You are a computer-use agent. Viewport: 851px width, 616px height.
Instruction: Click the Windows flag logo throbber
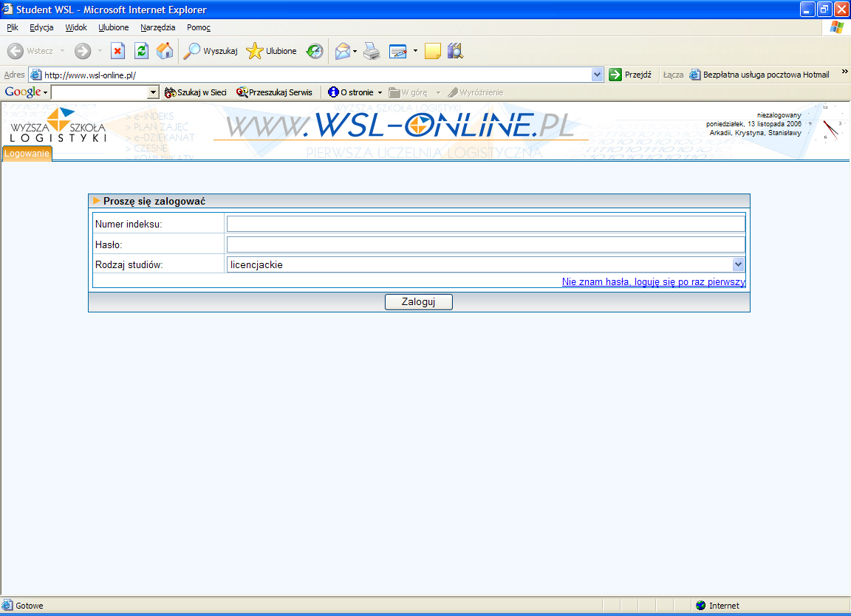tap(836, 27)
